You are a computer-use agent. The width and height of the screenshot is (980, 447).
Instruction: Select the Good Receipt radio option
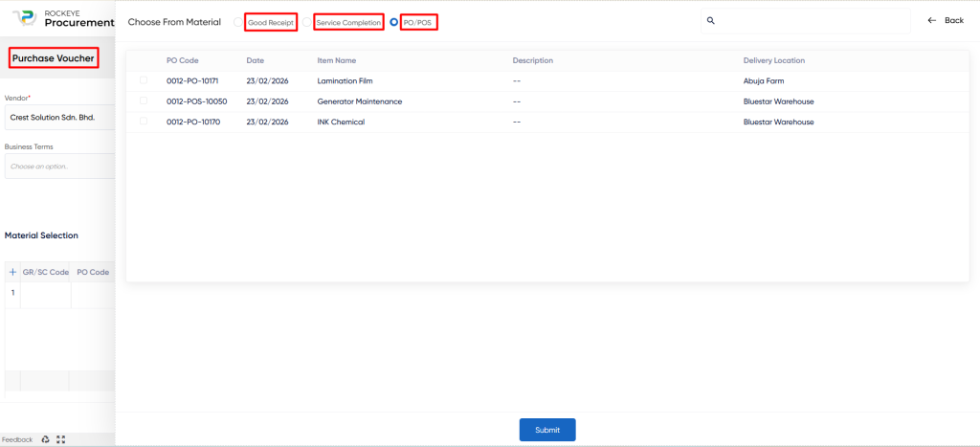238,22
